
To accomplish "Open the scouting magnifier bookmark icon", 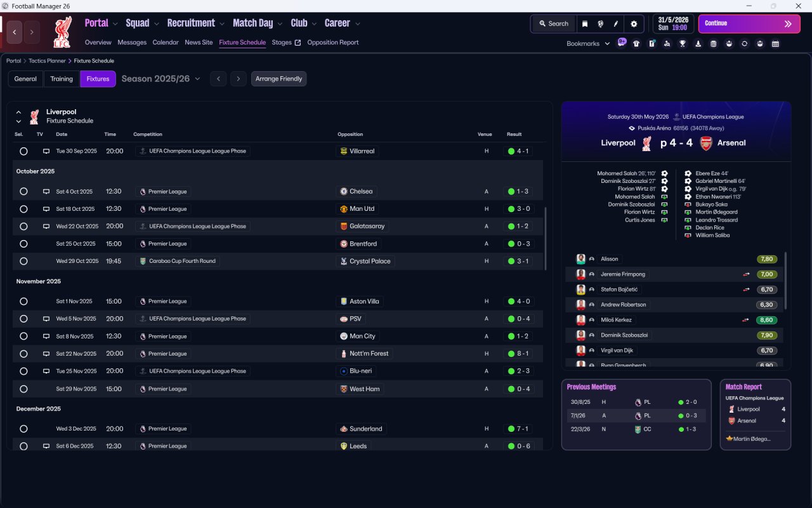I will 667,44.
